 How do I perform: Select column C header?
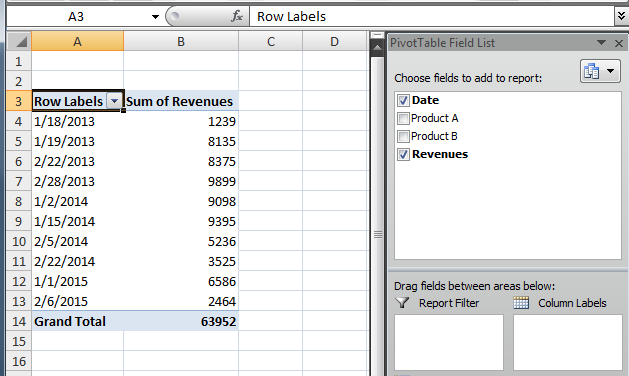271,41
